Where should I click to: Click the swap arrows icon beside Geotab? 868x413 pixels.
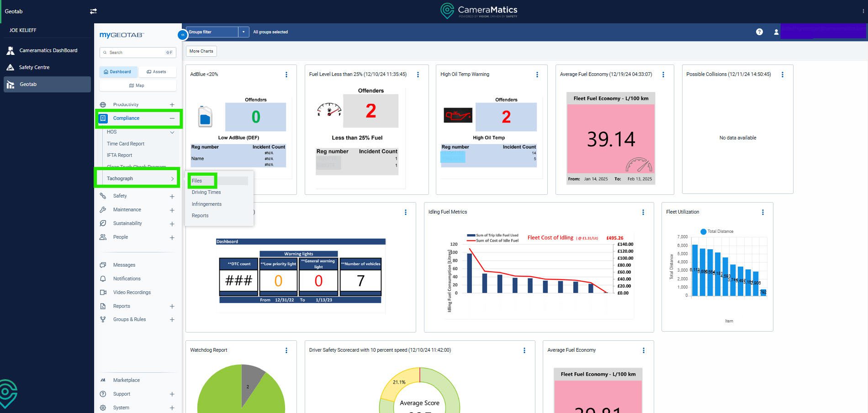pos(93,11)
